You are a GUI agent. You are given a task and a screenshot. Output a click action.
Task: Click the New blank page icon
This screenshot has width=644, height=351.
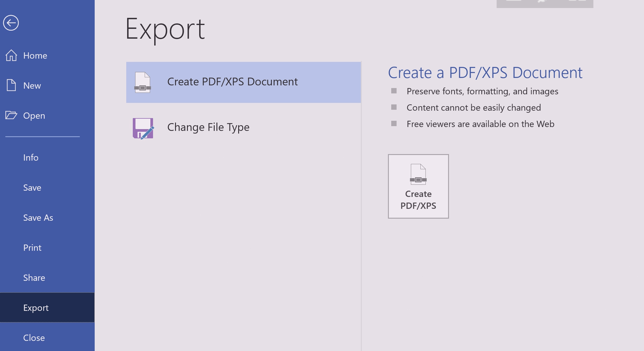pos(11,85)
